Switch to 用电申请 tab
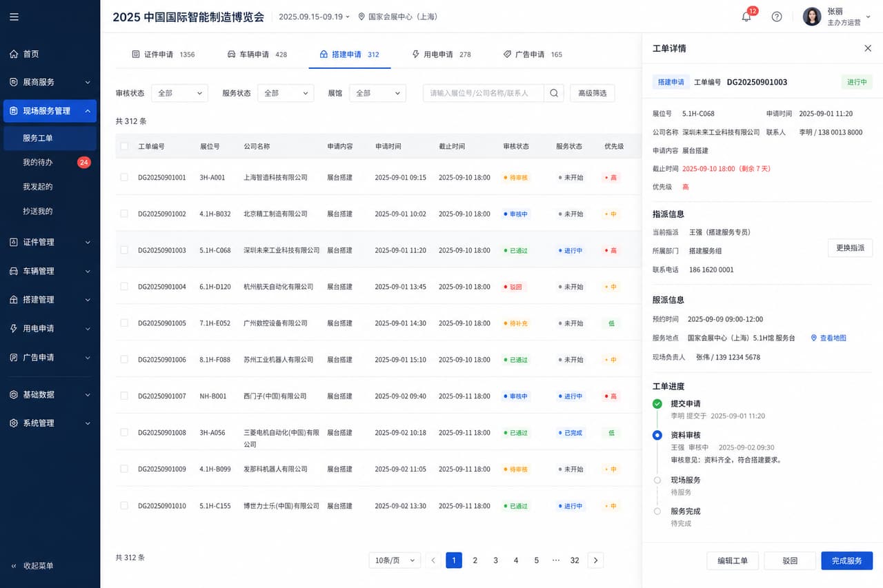The image size is (883, 588). click(x=441, y=54)
